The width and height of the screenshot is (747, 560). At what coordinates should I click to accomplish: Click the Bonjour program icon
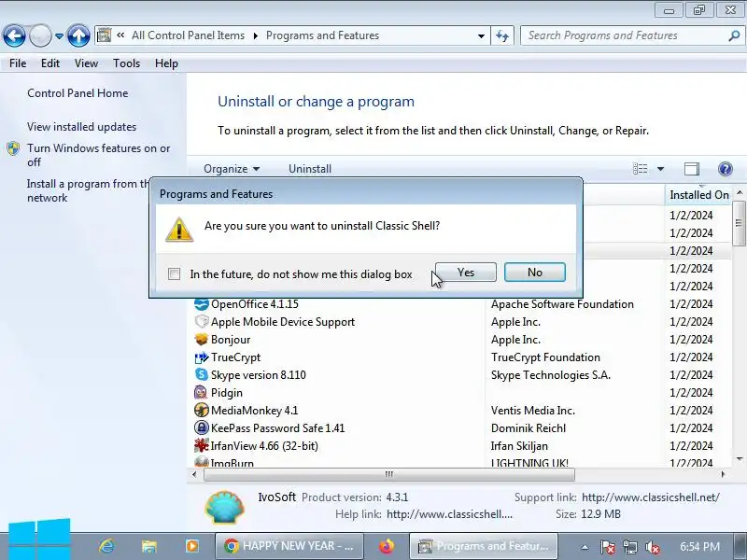201,339
